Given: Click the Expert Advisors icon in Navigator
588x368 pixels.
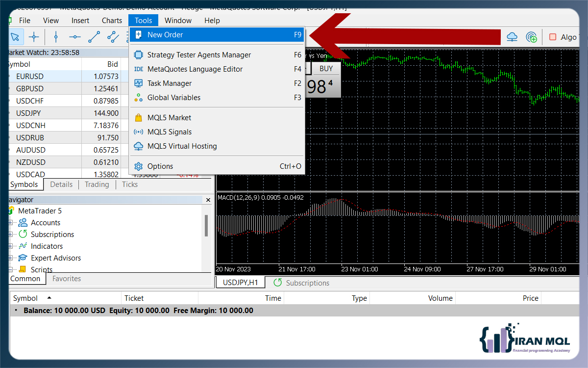Looking at the screenshot, I should pyautogui.click(x=23, y=258).
